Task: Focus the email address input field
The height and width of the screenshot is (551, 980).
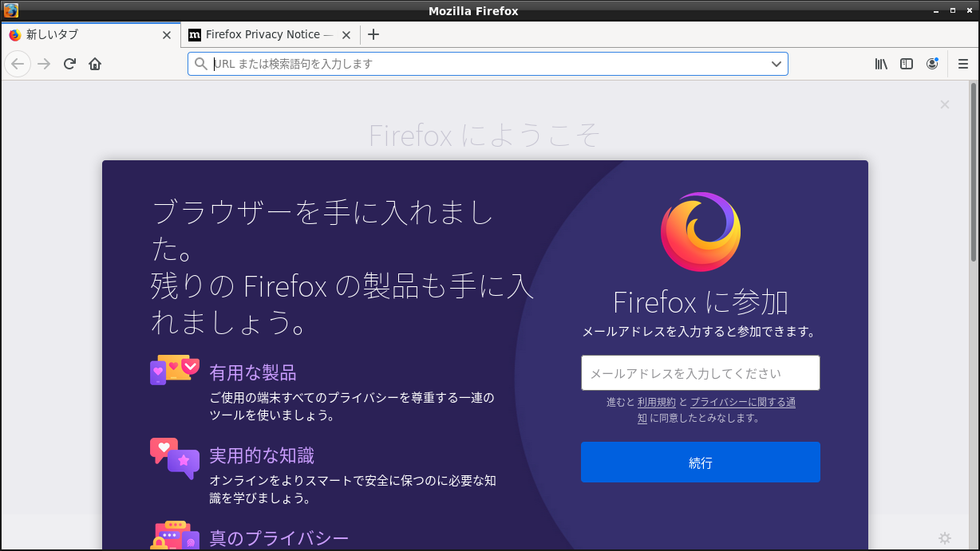Action: pyautogui.click(x=701, y=373)
